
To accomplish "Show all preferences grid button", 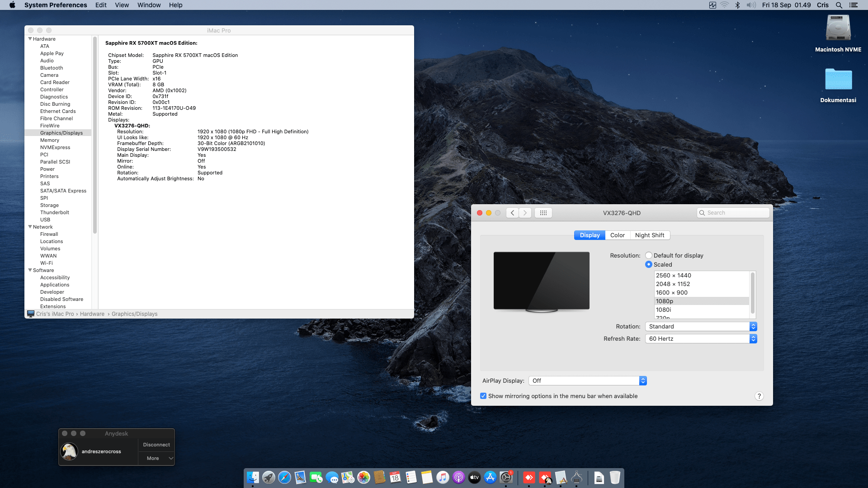I will tap(543, 213).
